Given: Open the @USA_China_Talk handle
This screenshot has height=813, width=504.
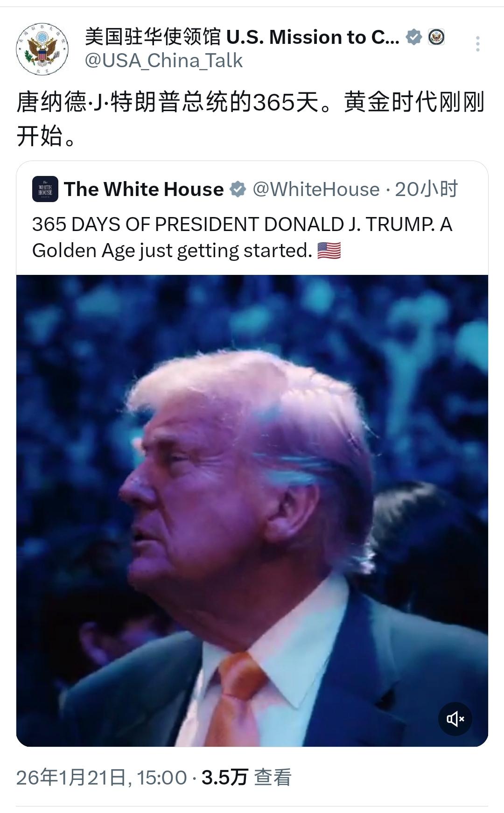Looking at the screenshot, I should [164, 61].
